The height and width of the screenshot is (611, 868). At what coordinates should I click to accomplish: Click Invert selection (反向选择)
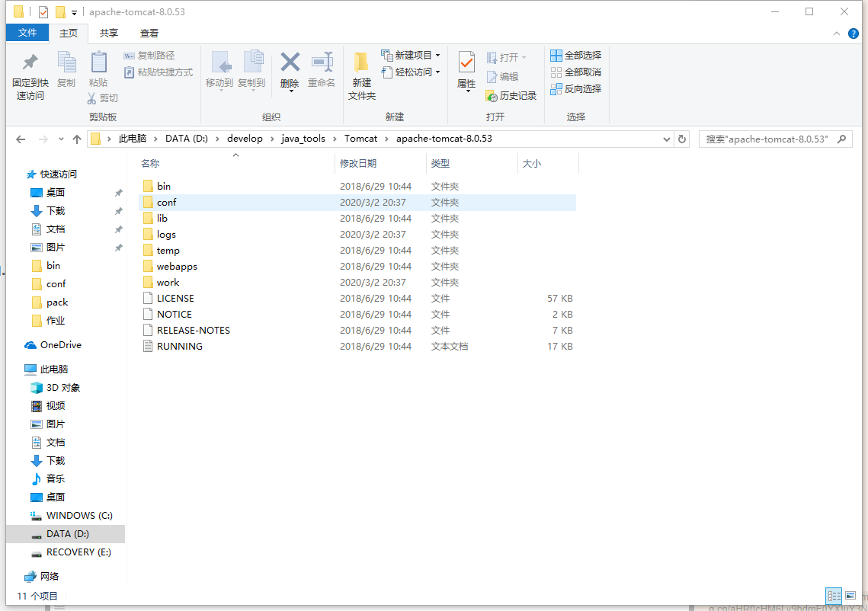[x=575, y=88]
